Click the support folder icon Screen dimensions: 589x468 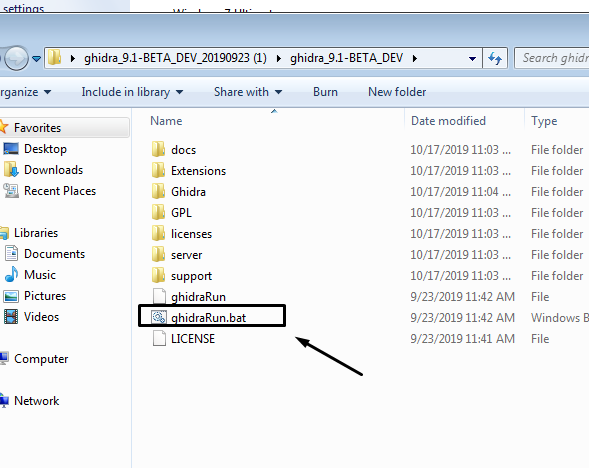point(158,275)
